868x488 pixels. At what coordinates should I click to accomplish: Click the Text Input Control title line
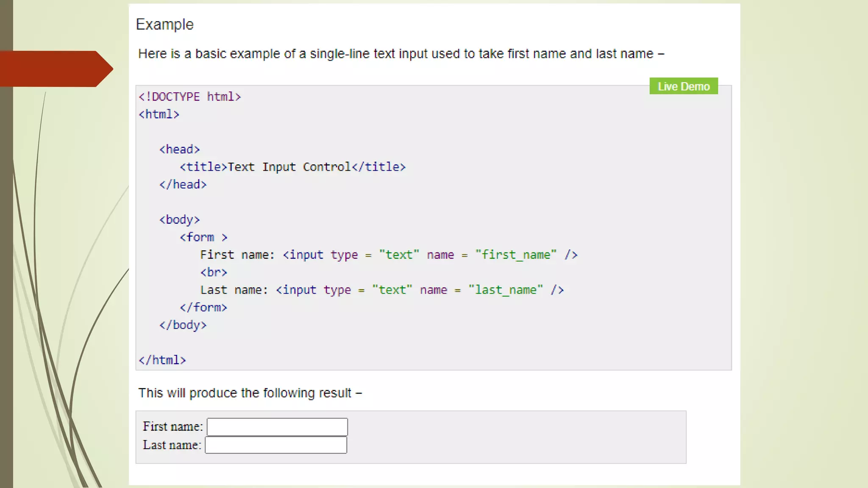pyautogui.click(x=292, y=167)
